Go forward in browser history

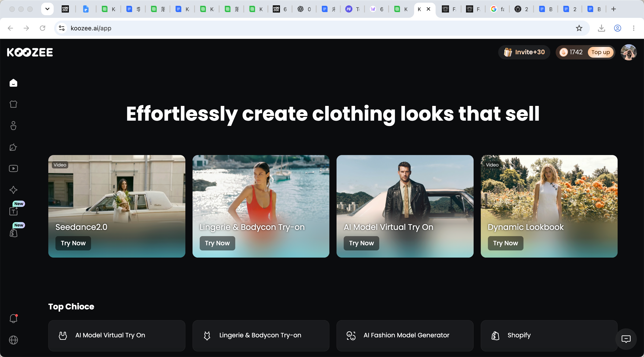[x=26, y=28]
